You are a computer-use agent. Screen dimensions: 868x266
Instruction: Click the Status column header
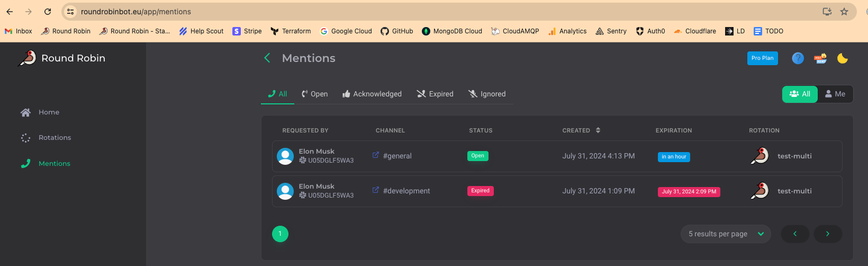481,130
